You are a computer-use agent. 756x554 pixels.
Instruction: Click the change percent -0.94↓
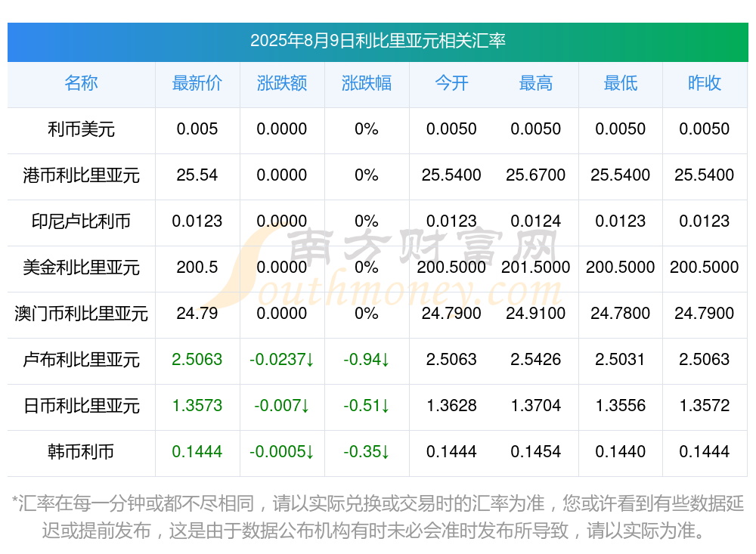click(367, 360)
